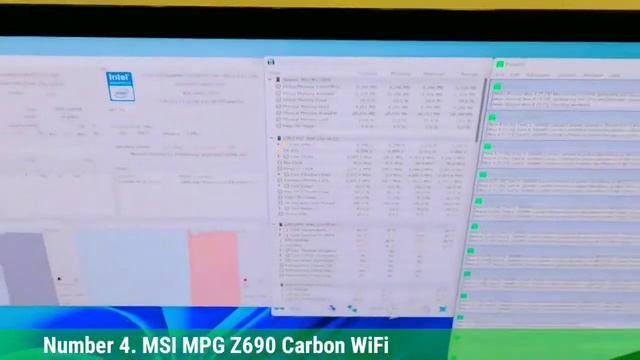Open Prime95 Help menu
Viewport: 640px width, 360px height.
click(x=615, y=76)
